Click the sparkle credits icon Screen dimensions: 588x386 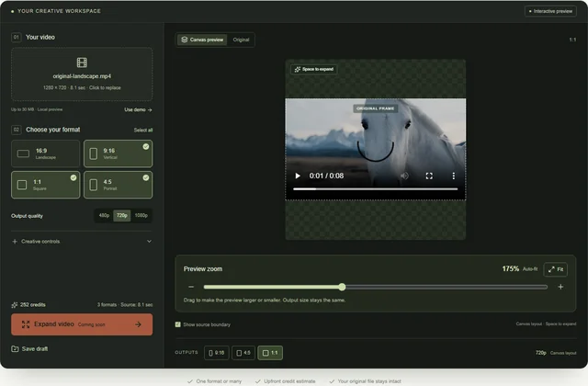point(15,304)
